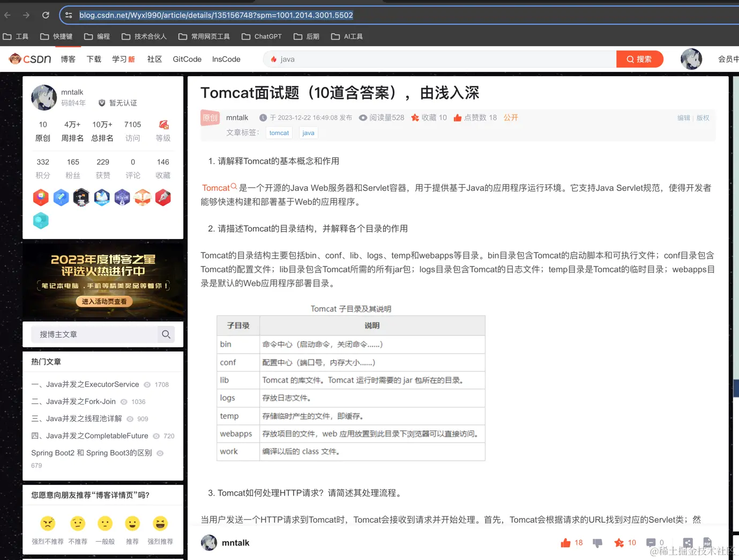Download the article as PDF via PDF icon
This screenshot has height=560, width=739.
click(708, 542)
